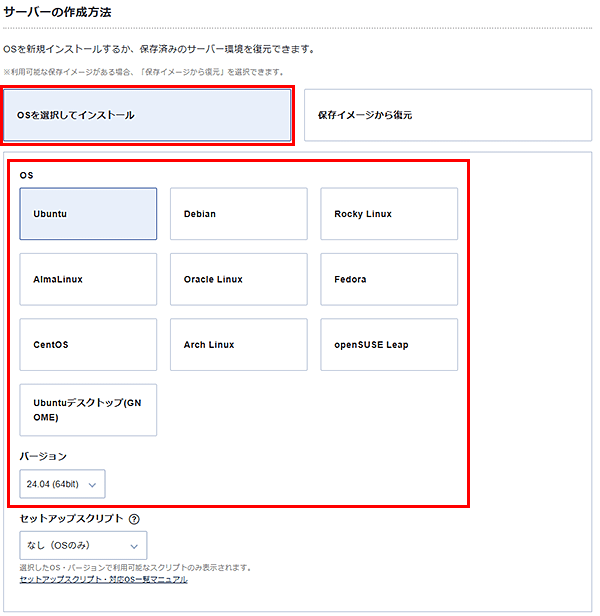Choose CentOS as the OS
Viewport: 600px width, 616px height.
coord(88,345)
